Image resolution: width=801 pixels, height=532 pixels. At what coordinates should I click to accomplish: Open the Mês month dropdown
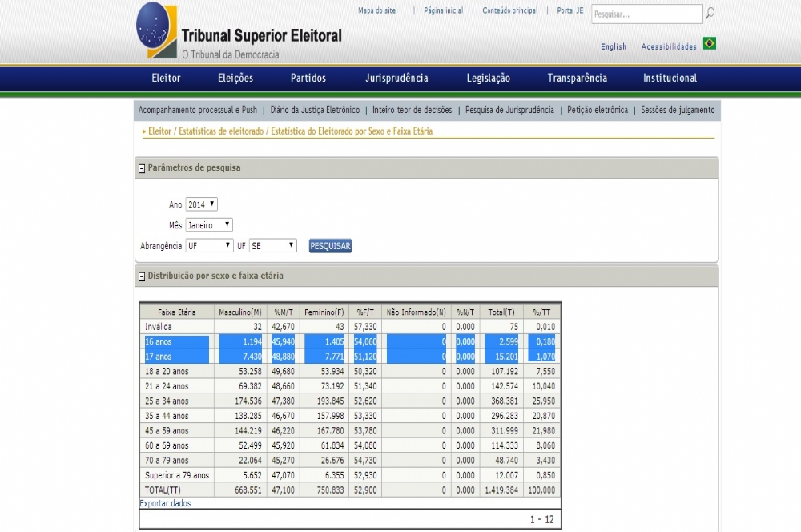click(209, 225)
